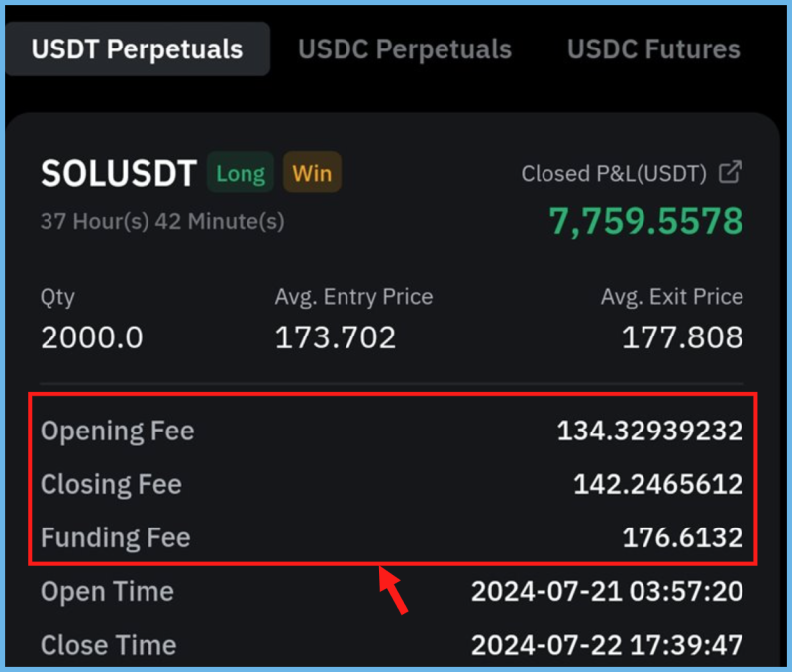Switch to the USDT Perpetuals tab

click(x=138, y=48)
